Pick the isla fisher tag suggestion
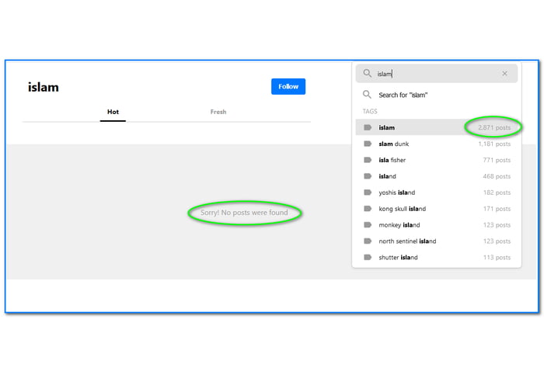 point(392,160)
